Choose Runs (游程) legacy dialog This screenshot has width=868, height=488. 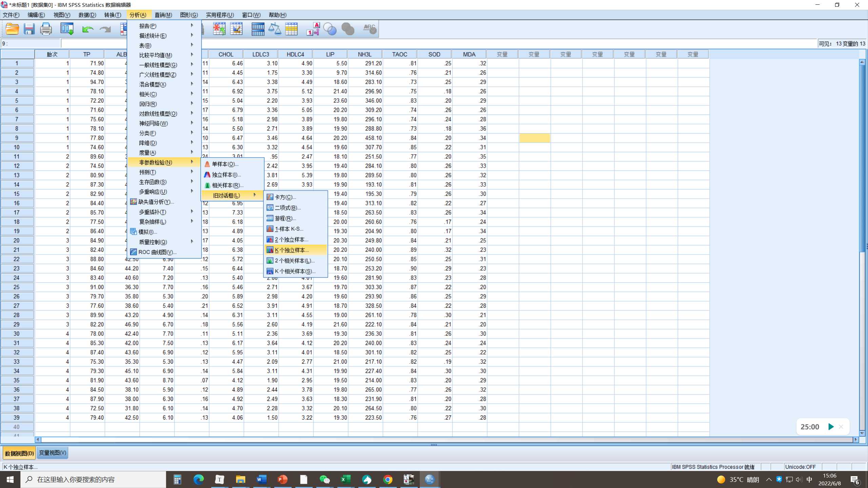[295, 218]
